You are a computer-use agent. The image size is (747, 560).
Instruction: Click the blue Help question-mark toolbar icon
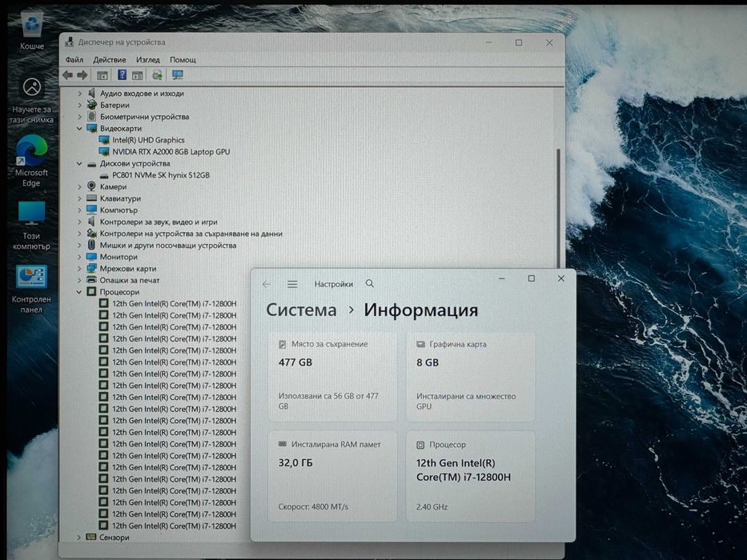pos(122,74)
